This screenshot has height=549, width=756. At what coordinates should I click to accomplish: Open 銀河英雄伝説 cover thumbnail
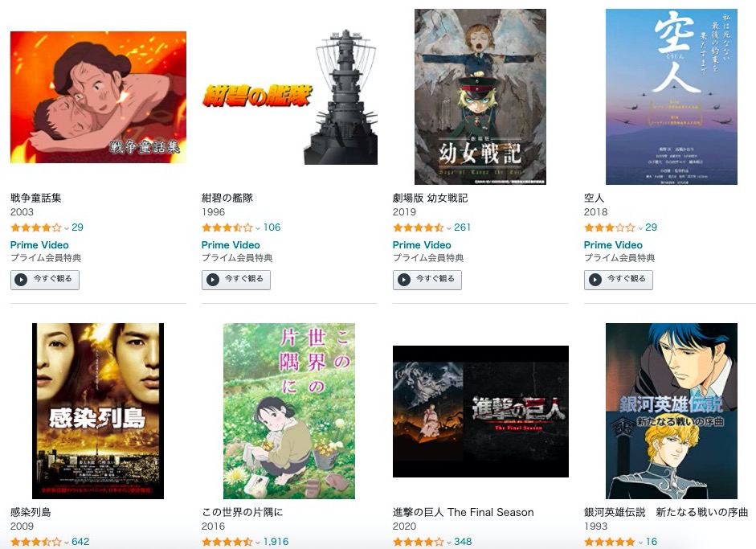coord(672,411)
